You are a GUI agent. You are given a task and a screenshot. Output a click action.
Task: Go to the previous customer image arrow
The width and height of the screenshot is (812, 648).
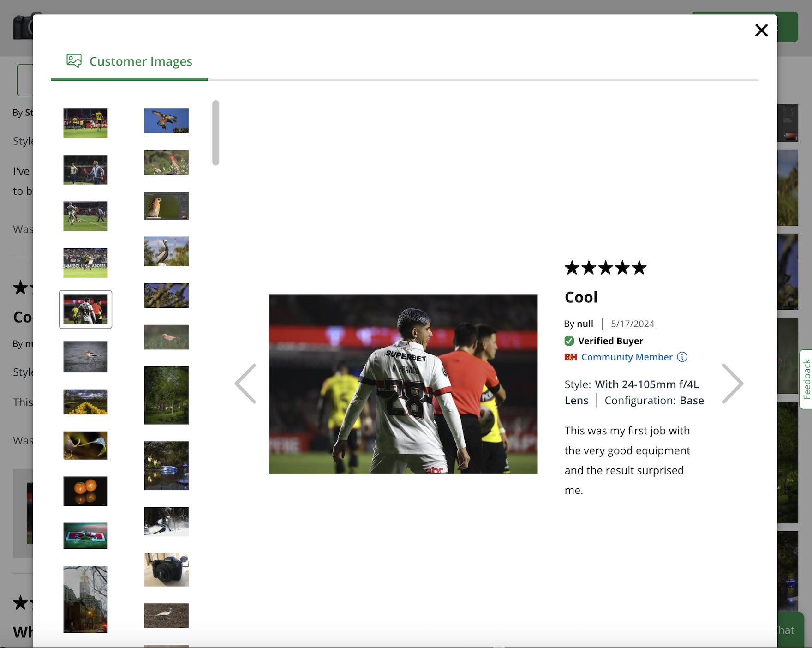[245, 384]
